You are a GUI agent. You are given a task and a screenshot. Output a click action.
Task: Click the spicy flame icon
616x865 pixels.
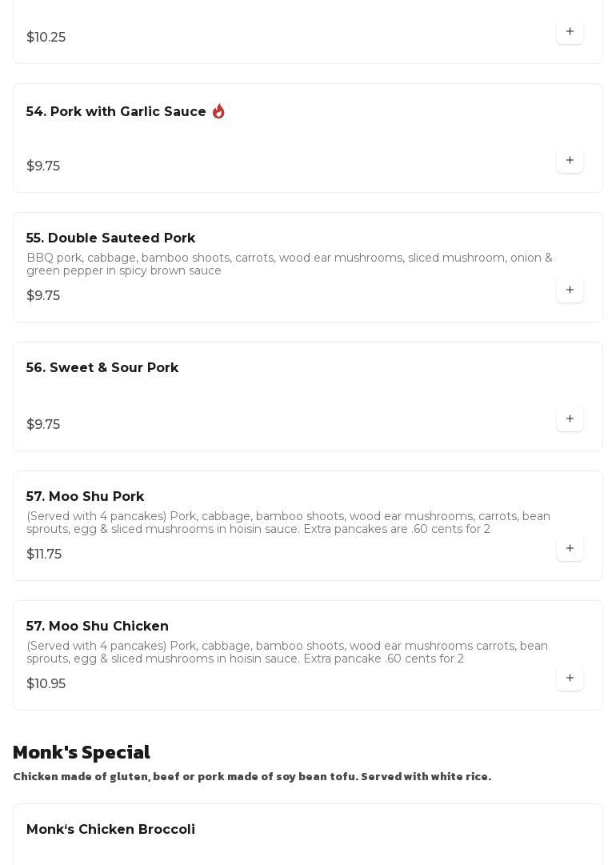pyautogui.click(x=218, y=112)
